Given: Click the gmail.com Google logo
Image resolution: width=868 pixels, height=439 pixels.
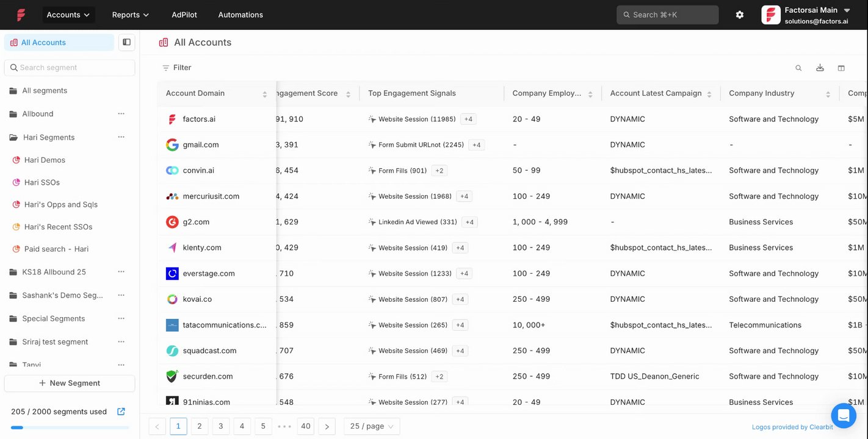Looking at the screenshot, I should [172, 145].
